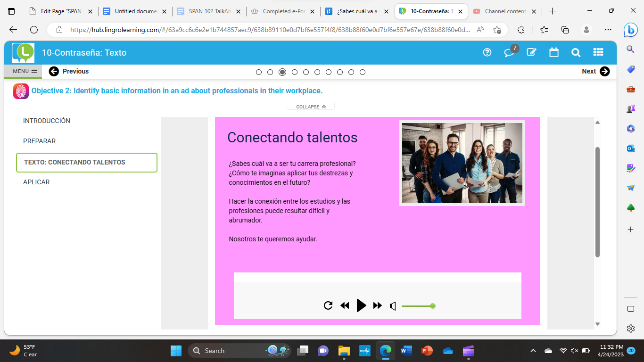Open the MENU hamburger dropdown
Image resolution: width=644 pixels, height=362 pixels.
pyautogui.click(x=25, y=71)
